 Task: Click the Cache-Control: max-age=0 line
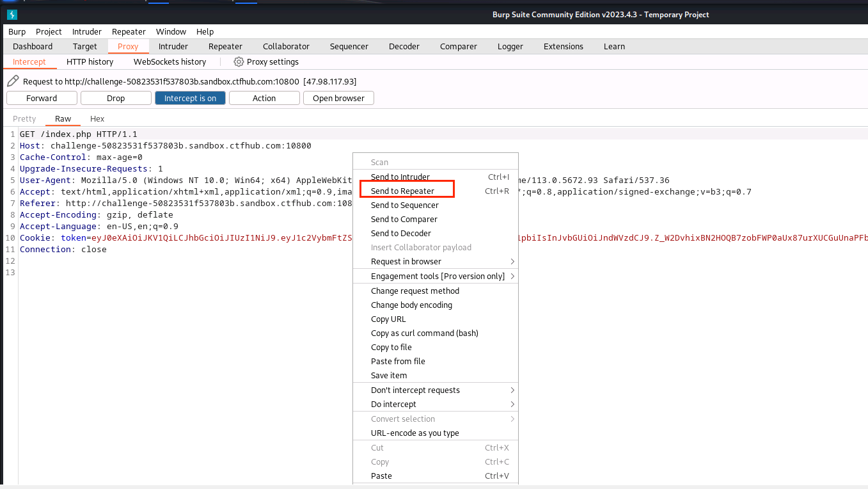tap(81, 157)
